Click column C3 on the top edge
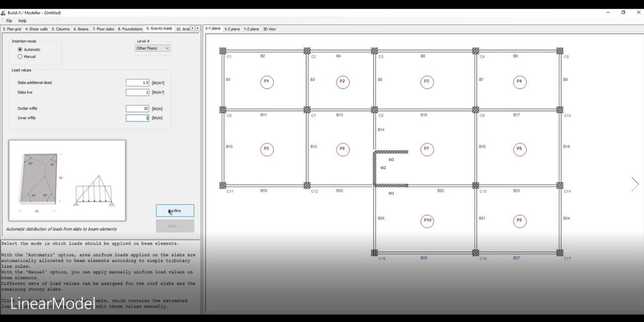 click(x=374, y=51)
